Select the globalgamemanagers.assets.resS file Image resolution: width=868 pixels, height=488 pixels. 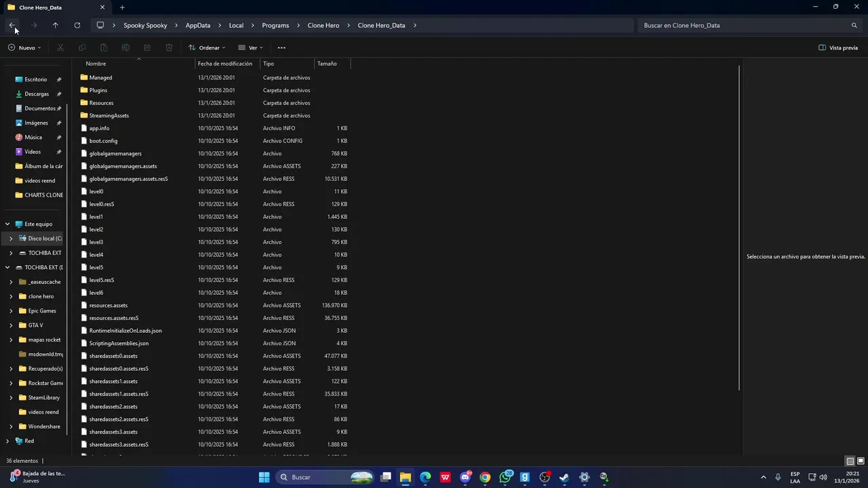[x=128, y=179]
